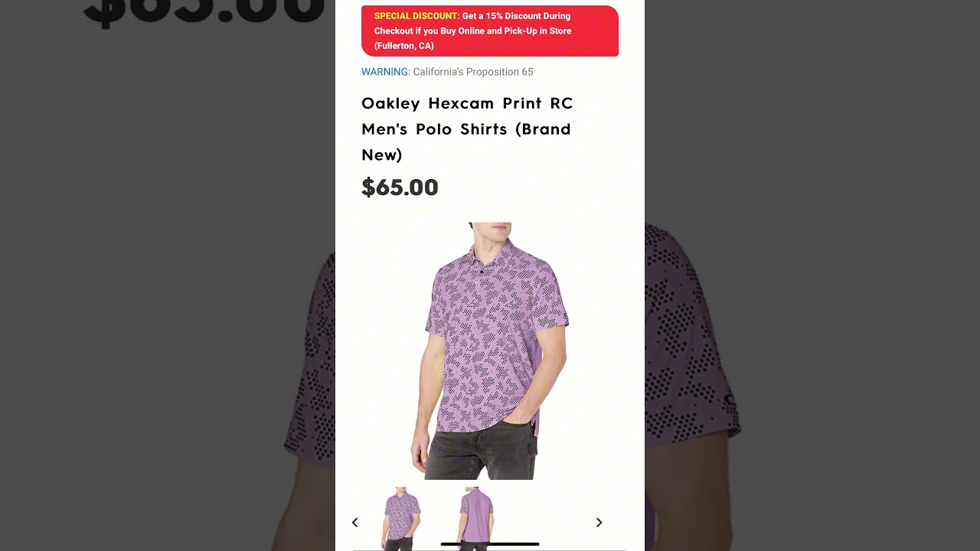
Task: Click the California's Proposition 65 text
Action: point(473,72)
